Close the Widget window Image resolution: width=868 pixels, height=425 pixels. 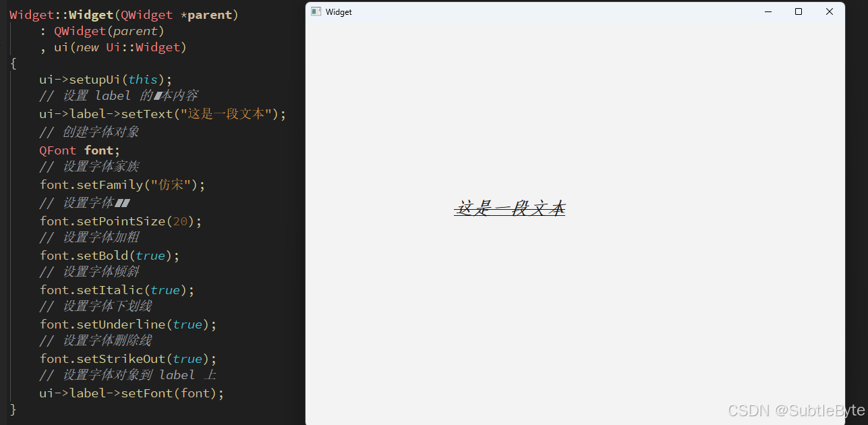tap(830, 11)
